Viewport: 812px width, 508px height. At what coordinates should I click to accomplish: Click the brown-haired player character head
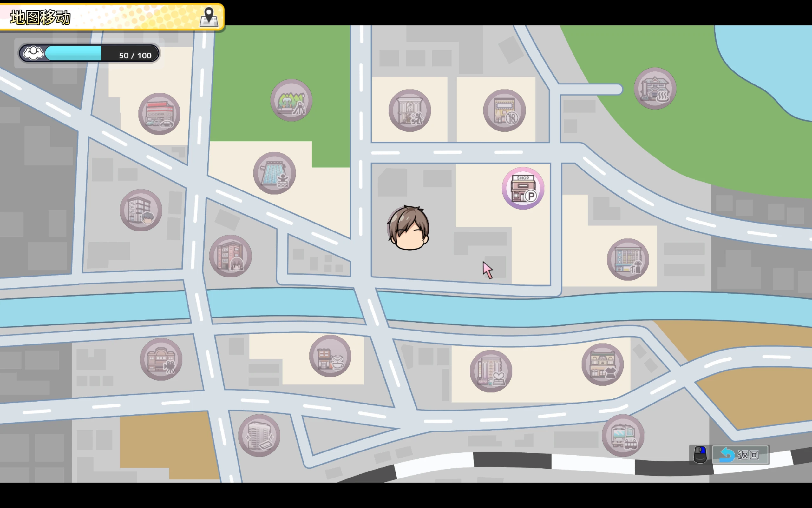[x=408, y=228]
